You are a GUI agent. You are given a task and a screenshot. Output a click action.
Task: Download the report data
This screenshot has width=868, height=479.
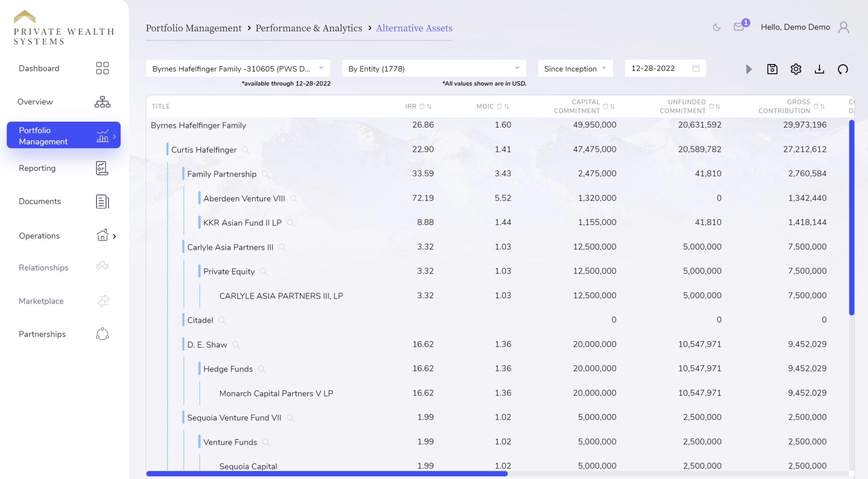pos(819,69)
